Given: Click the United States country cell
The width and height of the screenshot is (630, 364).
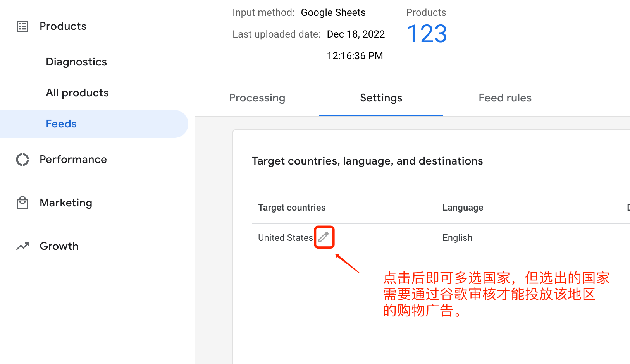Looking at the screenshot, I should [x=286, y=238].
